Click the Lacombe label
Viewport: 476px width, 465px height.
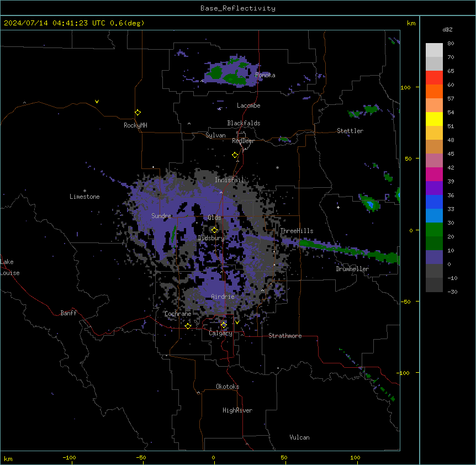[248, 105]
